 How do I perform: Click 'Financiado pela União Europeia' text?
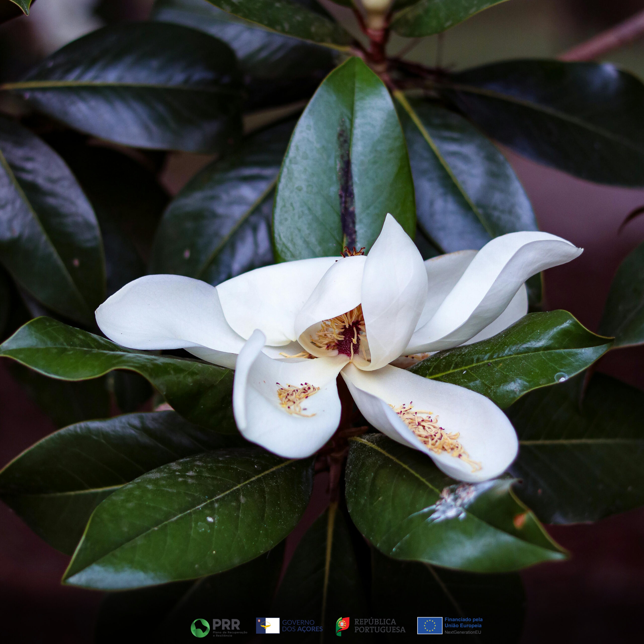[x=463, y=622]
